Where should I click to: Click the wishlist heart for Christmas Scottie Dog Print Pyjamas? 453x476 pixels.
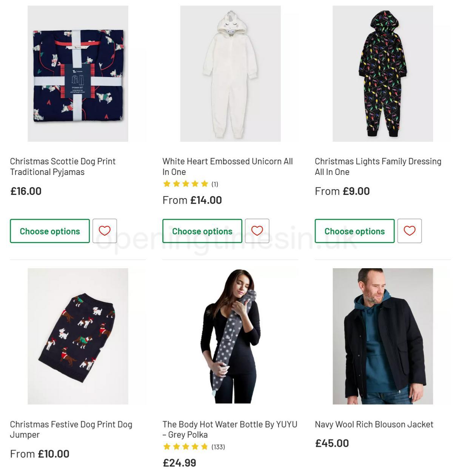105,231
